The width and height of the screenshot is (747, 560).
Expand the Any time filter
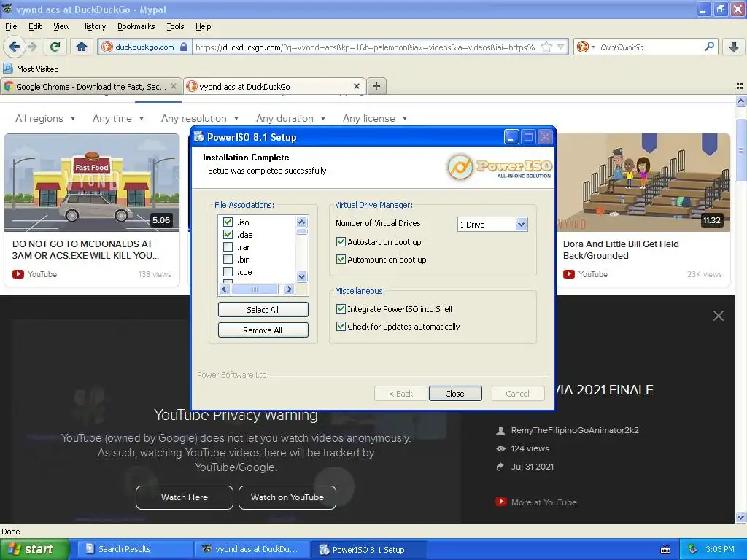(118, 119)
